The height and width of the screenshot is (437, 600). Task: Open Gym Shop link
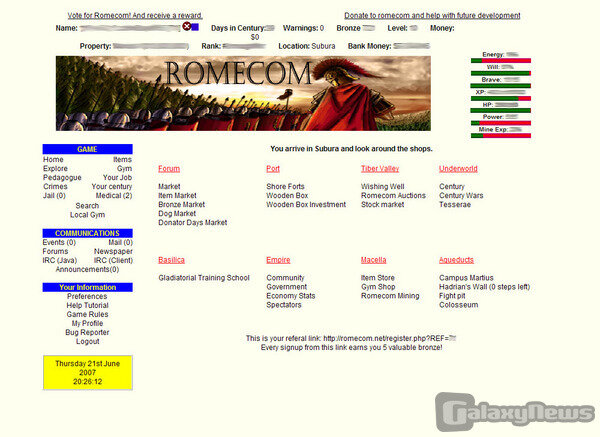point(378,287)
